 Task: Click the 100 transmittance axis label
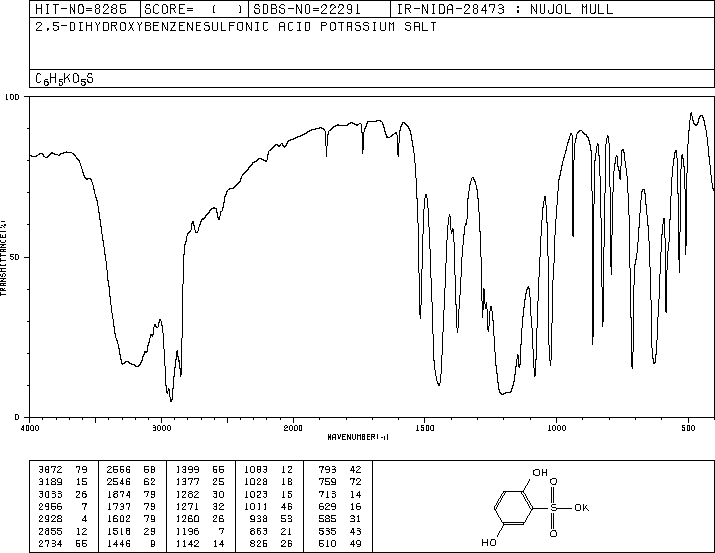[x=12, y=97]
